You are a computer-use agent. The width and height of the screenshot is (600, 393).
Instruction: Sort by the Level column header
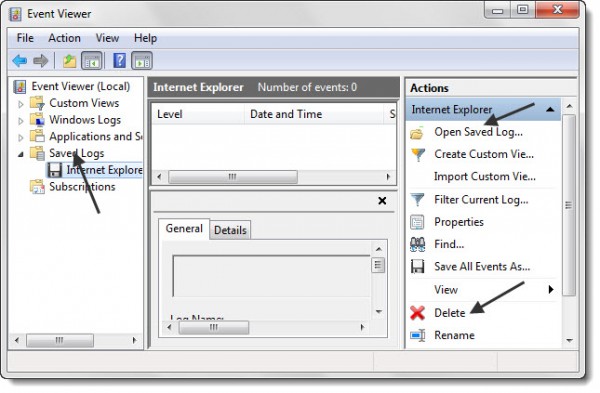198,114
